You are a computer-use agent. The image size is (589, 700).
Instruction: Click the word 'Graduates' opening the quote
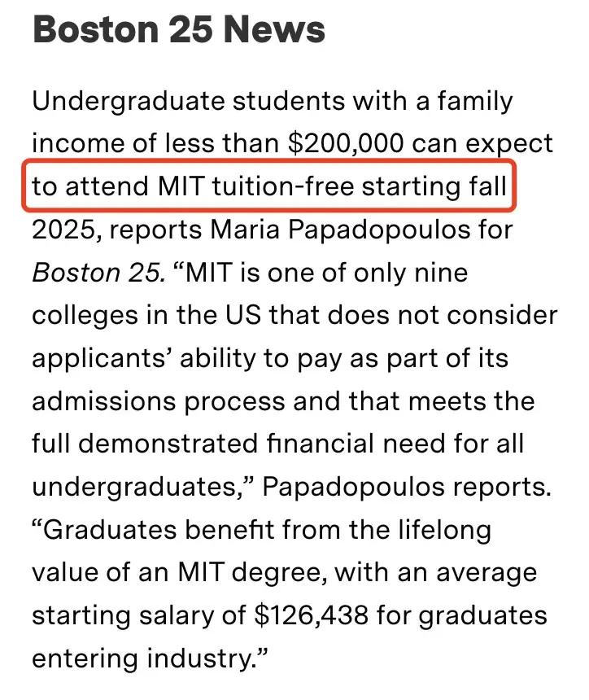coord(109,529)
